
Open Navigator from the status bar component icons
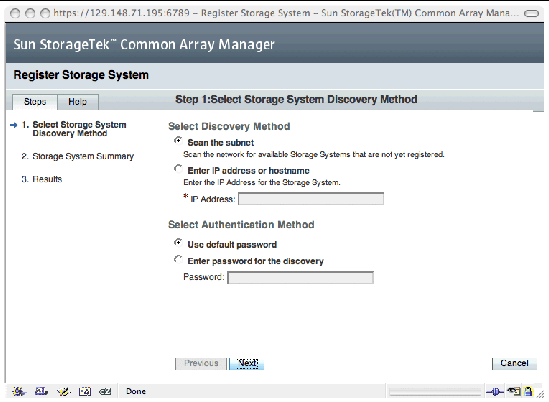[19, 391]
